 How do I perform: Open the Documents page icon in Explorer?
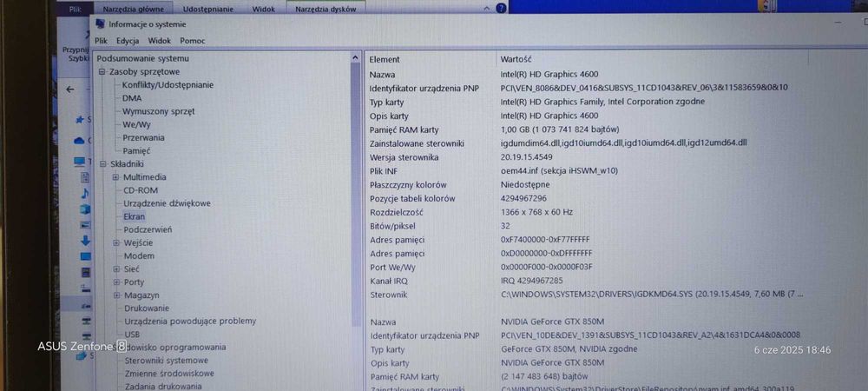85,178
